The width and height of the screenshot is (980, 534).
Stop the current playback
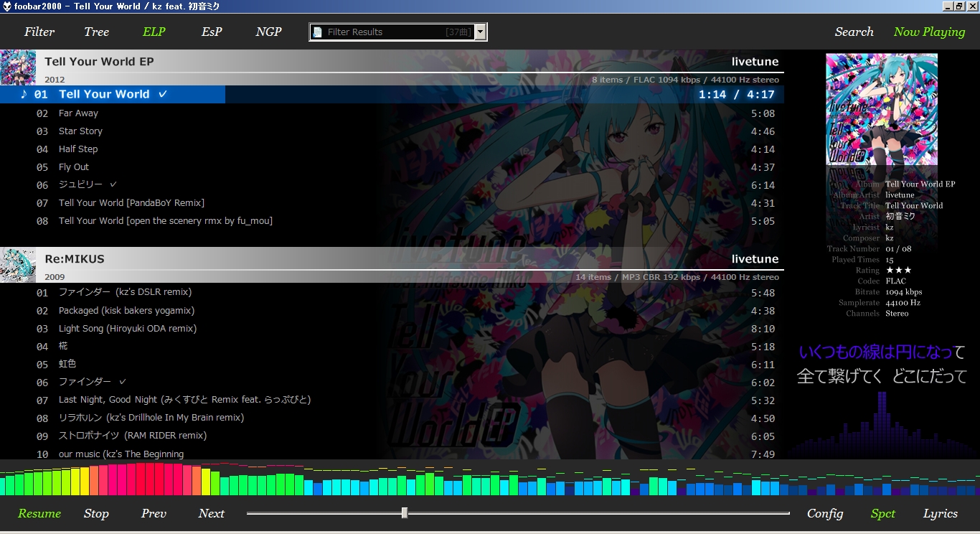pyautogui.click(x=96, y=513)
